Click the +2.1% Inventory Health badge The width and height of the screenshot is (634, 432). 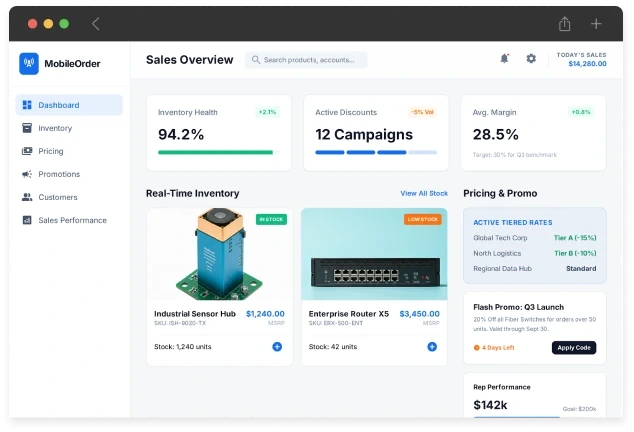click(268, 112)
